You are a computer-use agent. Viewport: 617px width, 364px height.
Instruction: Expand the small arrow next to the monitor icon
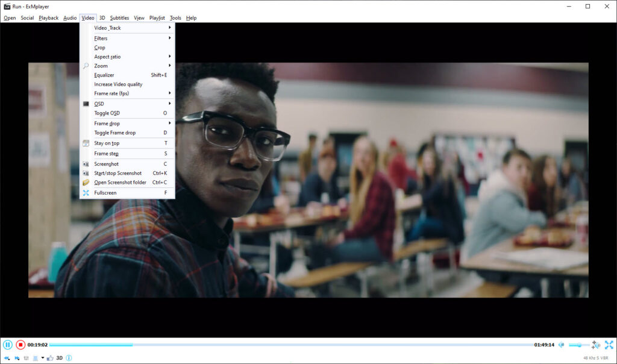(x=43, y=358)
